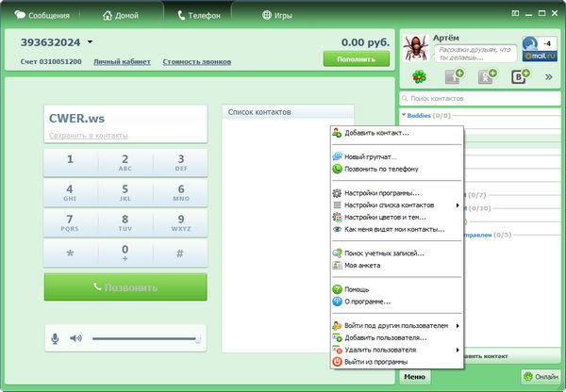Image resolution: width=566 pixels, height=392 pixels.
Task: Open Помощь menu item
Action: [397, 289]
